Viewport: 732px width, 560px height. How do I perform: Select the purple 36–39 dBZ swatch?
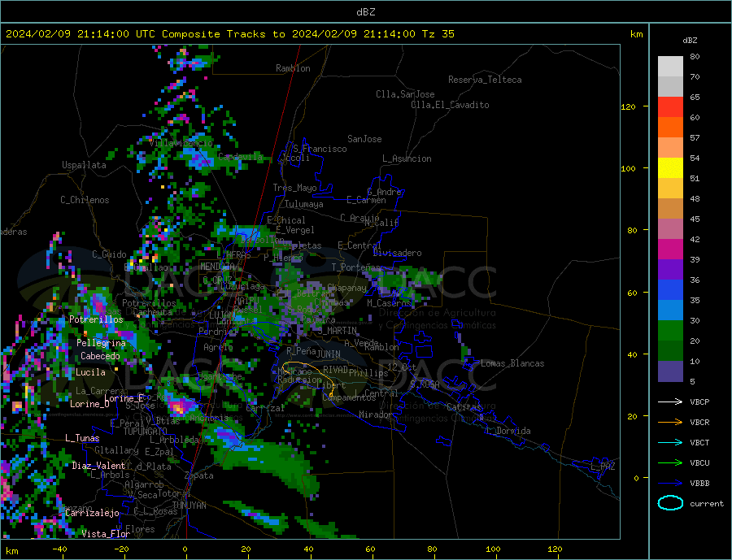pyautogui.click(x=670, y=270)
